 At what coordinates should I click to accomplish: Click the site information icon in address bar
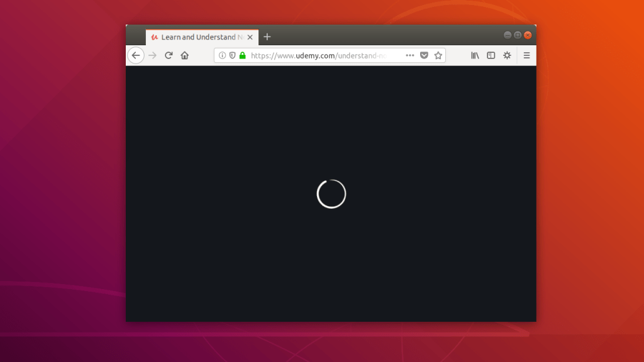pos(222,55)
